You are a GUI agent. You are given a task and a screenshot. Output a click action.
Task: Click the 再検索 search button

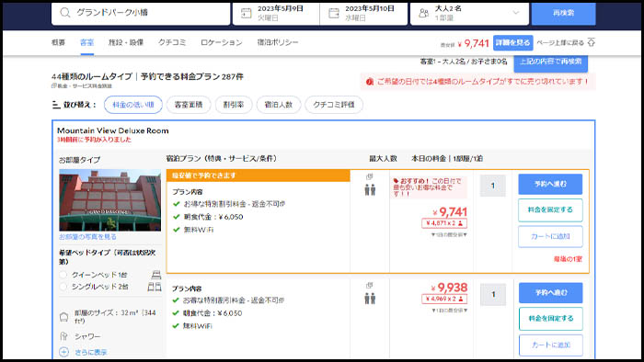pyautogui.click(x=563, y=13)
